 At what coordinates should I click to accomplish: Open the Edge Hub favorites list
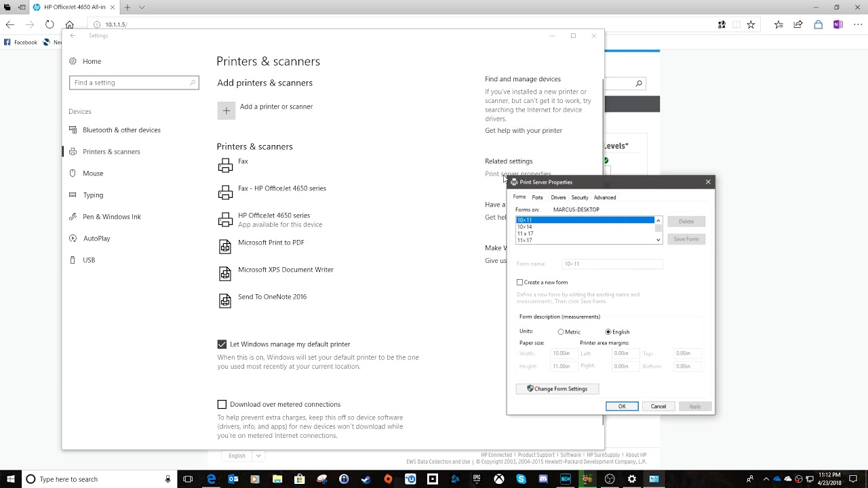point(778,24)
